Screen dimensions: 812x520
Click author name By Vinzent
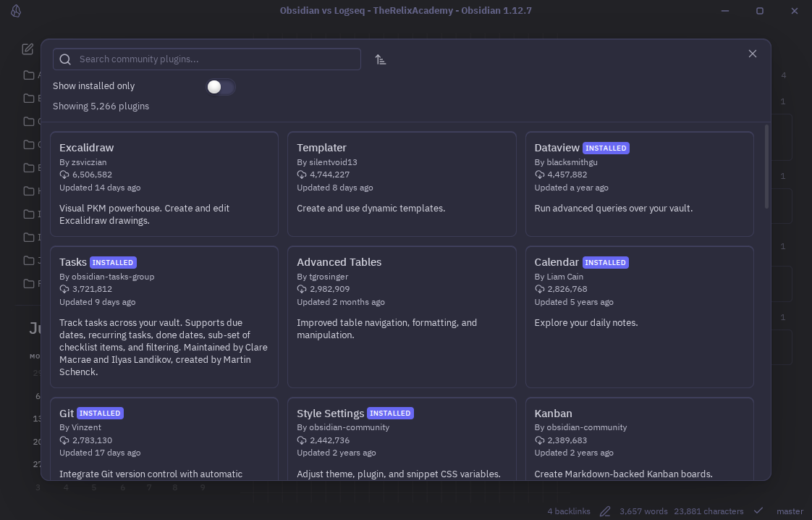pos(80,428)
